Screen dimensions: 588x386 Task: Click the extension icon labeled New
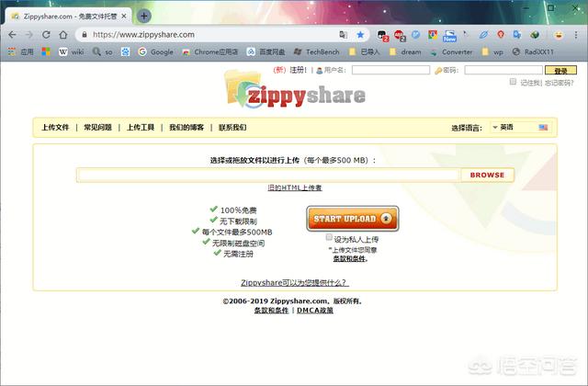[449, 36]
